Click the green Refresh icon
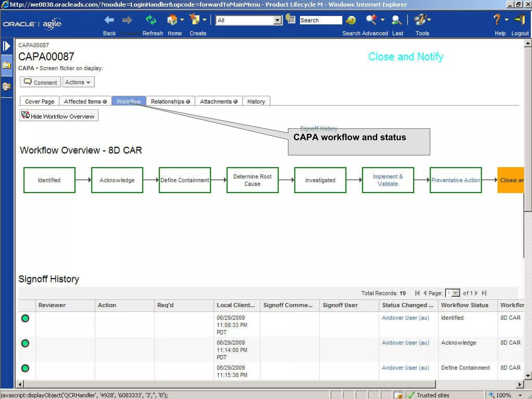532x399 pixels. click(x=151, y=20)
